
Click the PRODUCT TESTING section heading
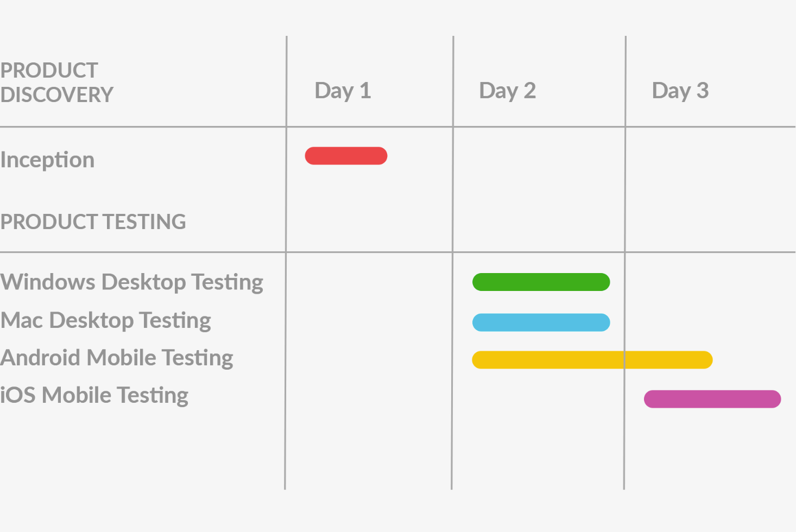coord(93,222)
